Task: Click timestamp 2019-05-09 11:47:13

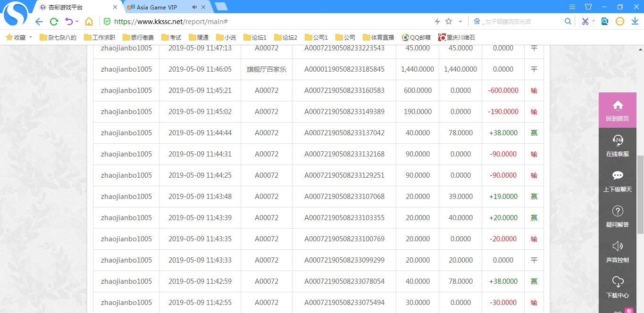Action: (x=200, y=48)
